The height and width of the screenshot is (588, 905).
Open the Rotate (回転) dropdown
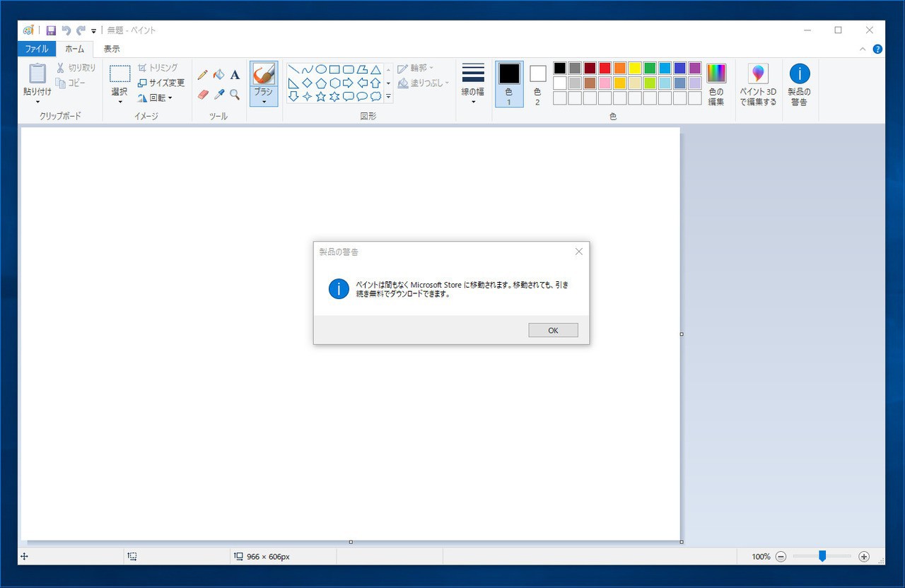point(155,98)
